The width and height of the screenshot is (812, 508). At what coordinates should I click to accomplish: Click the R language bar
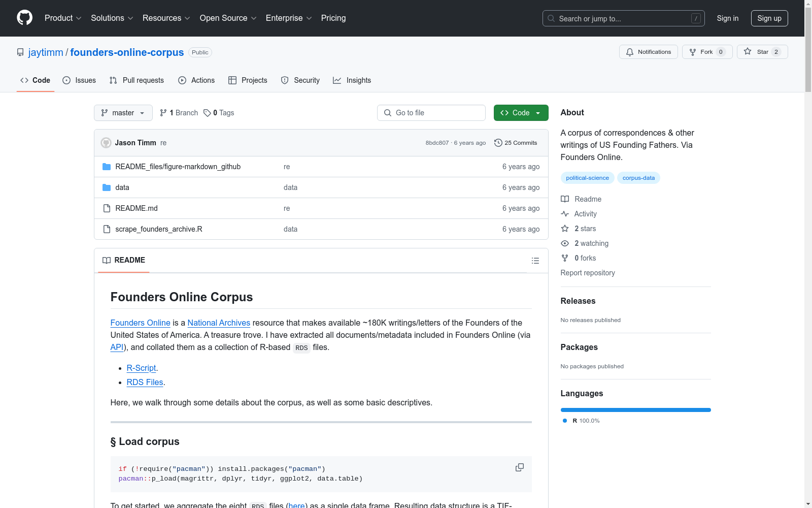(x=636, y=410)
